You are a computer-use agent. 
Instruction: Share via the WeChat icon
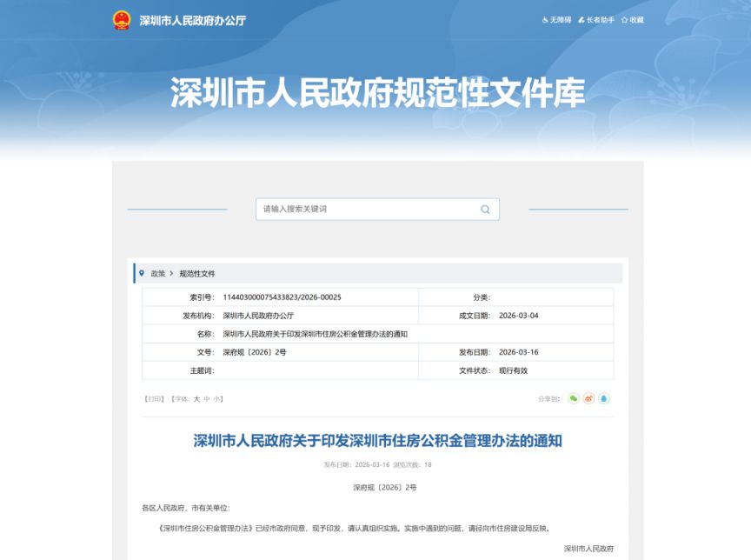click(574, 398)
